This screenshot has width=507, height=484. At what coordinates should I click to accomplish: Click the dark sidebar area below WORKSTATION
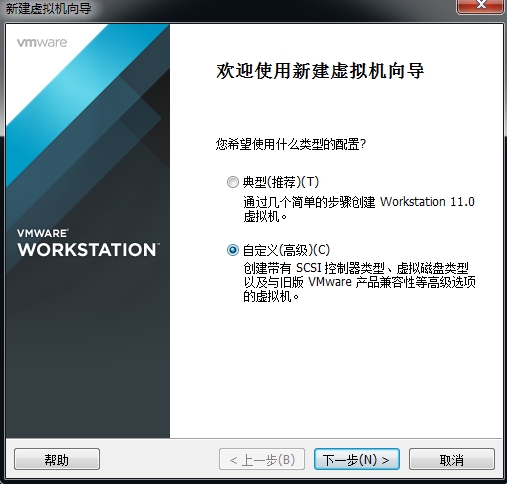88,350
